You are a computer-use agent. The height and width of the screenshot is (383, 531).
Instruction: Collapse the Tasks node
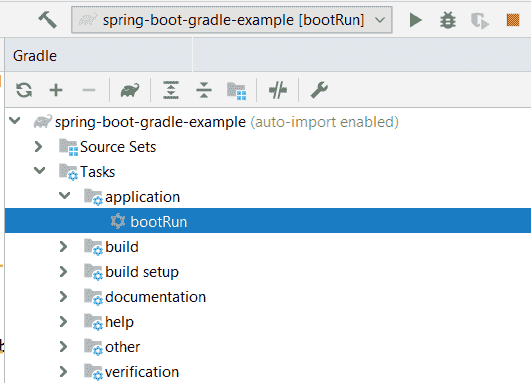pos(40,171)
